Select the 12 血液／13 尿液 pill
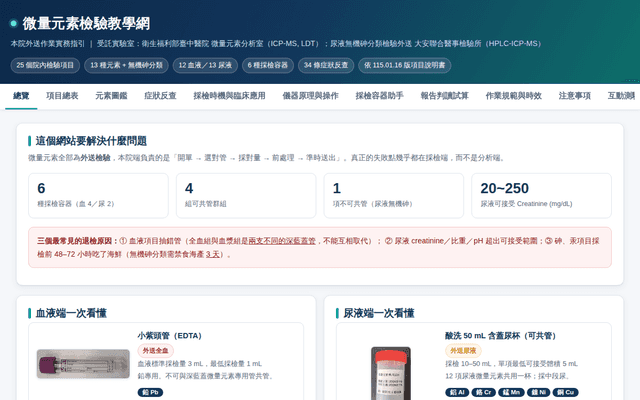 [x=205, y=65]
